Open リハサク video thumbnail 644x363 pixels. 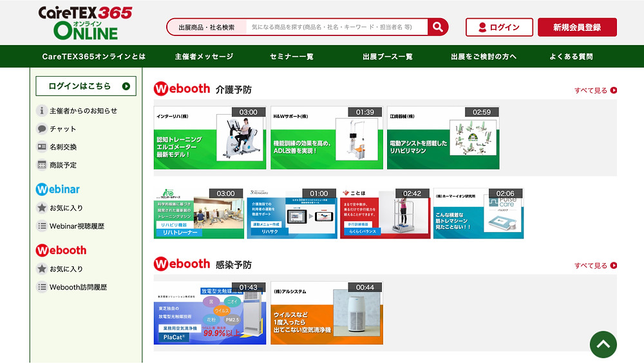[292, 213]
